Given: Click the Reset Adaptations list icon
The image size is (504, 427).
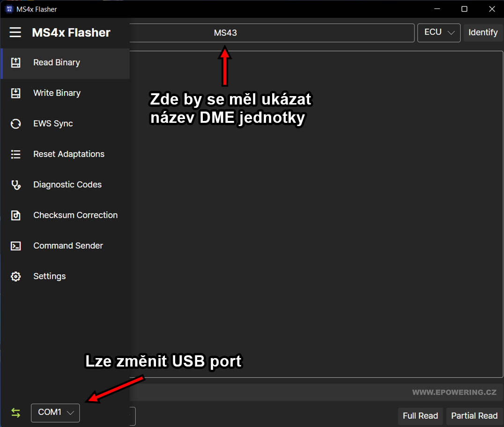Looking at the screenshot, I should click(16, 154).
